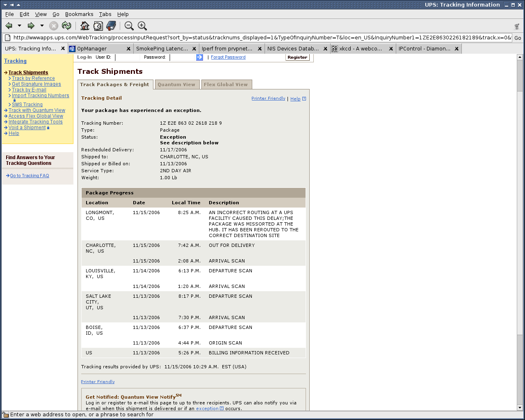Image resolution: width=525 pixels, height=420 pixels.
Task: Open the back history dropdown arrow
Action: coord(19,26)
